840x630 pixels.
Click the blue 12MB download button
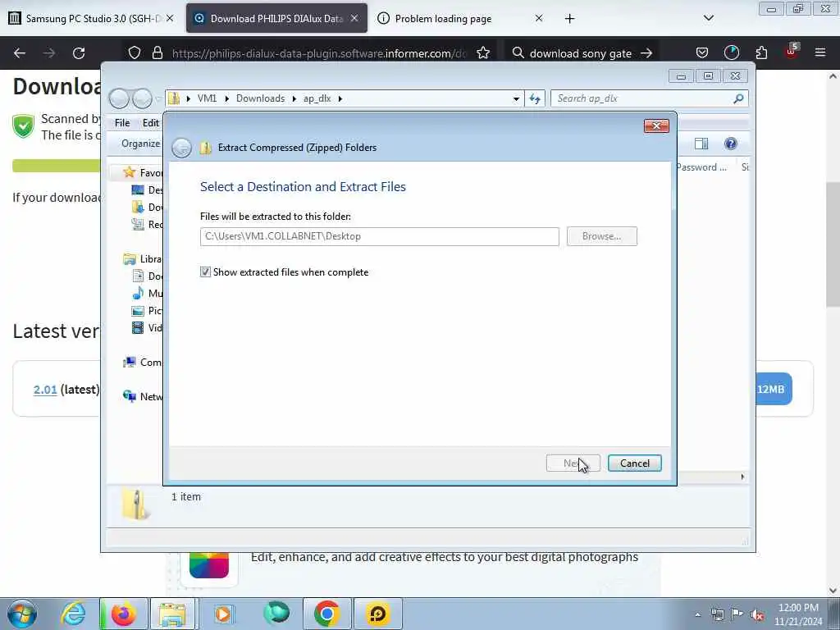click(x=774, y=390)
